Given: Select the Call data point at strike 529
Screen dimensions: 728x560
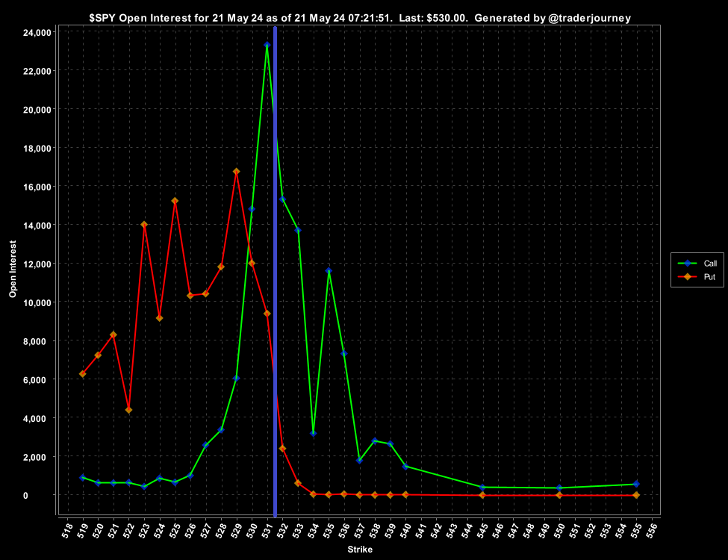Looking at the screenshot, I should click(237, 379).
